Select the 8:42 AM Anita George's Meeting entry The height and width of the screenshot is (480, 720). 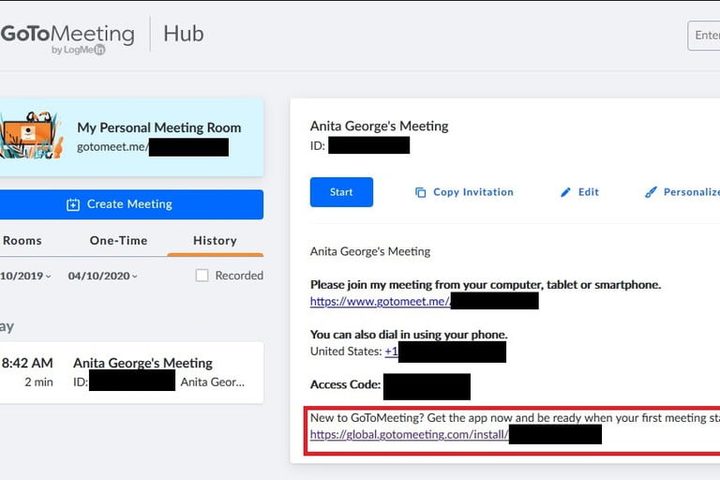[x=132, y=373]
